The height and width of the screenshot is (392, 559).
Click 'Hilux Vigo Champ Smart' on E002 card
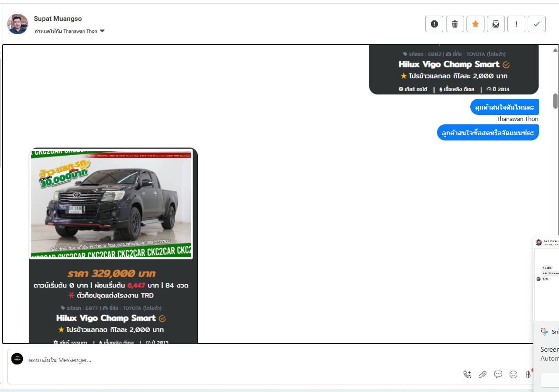click(x=449, y=64)
